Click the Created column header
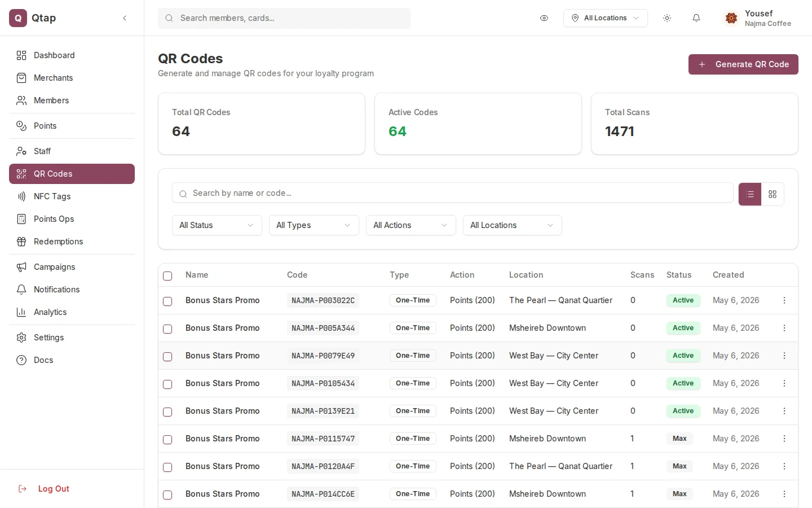 click(x=728, y=275)
